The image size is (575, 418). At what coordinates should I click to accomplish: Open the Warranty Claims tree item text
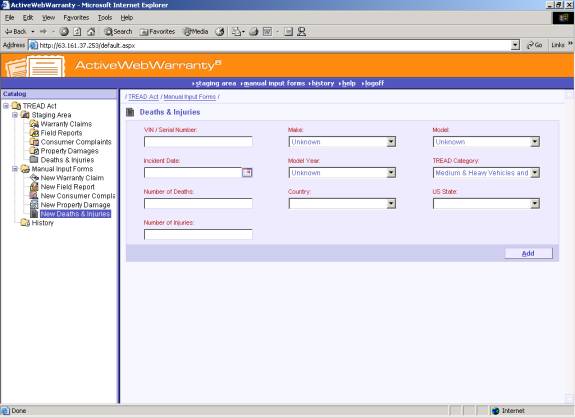[x=66, y=124]
